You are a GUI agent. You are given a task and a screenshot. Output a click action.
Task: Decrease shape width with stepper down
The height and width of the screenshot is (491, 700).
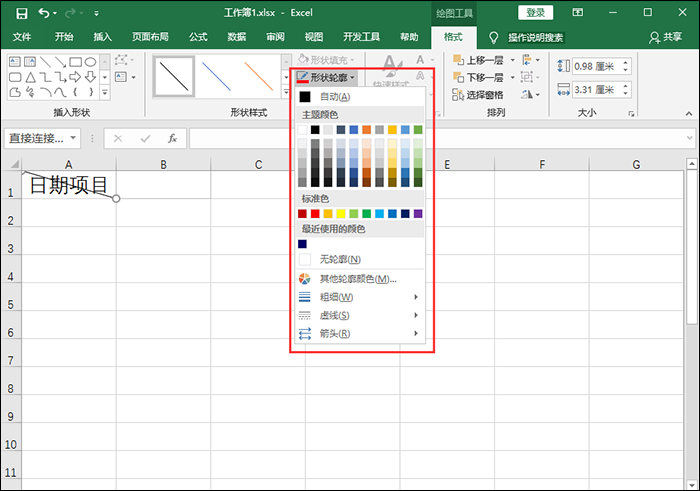pyautogui.click(x=626, y=94)
